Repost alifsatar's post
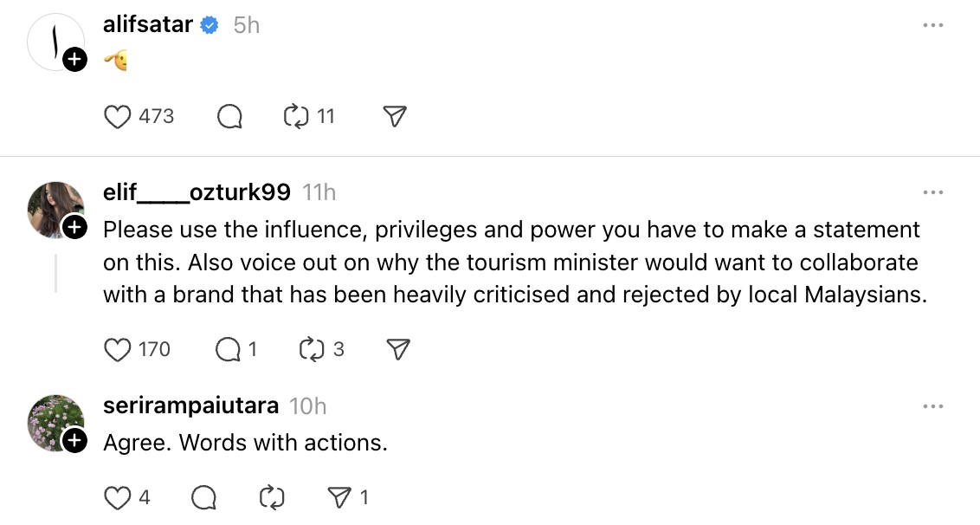This screenshot has width=980, height=525. point(297,117)
